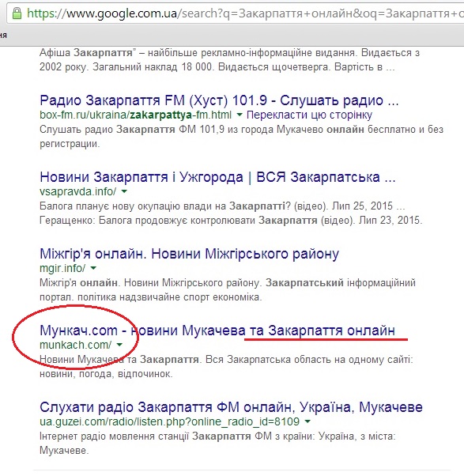Click the munkach.com green URL text
The height and width of the screenshot is (476, 464).
(76, 345)
